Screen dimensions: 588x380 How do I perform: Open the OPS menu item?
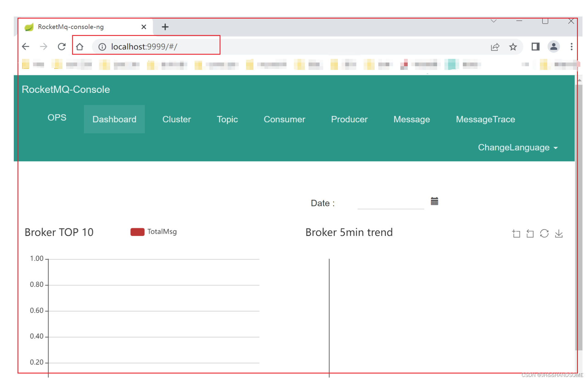coord(57,118)
